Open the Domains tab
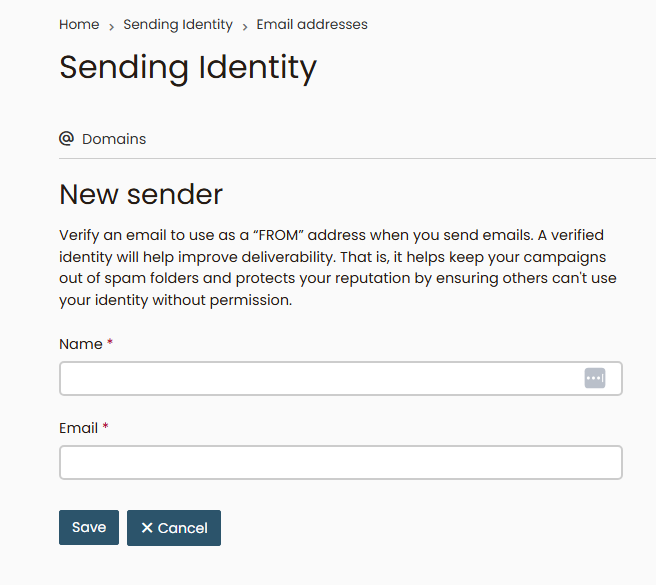The width and height of the screenshot is (656, 585). tap(113, 139)
